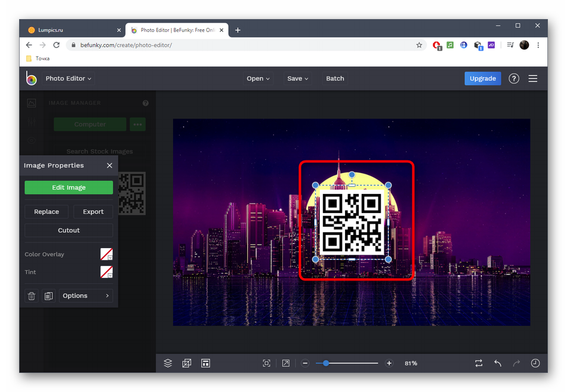This screenshot has width=567, height=392.
Task: Open the history clock icon
Action: coord(535,363)
